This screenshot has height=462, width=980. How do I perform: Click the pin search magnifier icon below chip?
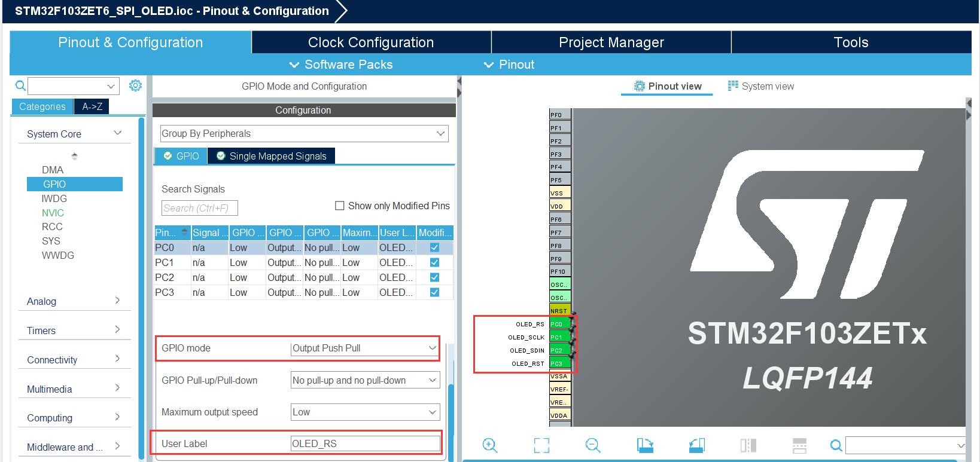coord(836,445)
